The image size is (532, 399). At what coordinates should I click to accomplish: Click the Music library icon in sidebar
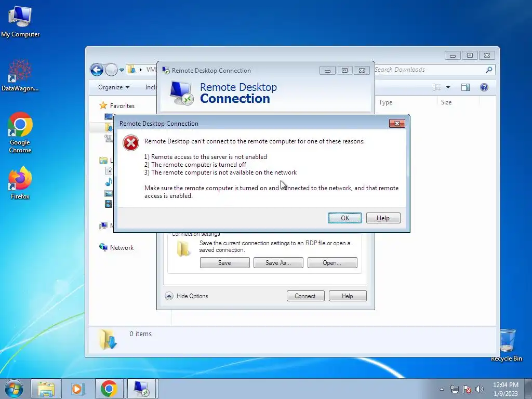pyautogui.click(x=109, y=182)
